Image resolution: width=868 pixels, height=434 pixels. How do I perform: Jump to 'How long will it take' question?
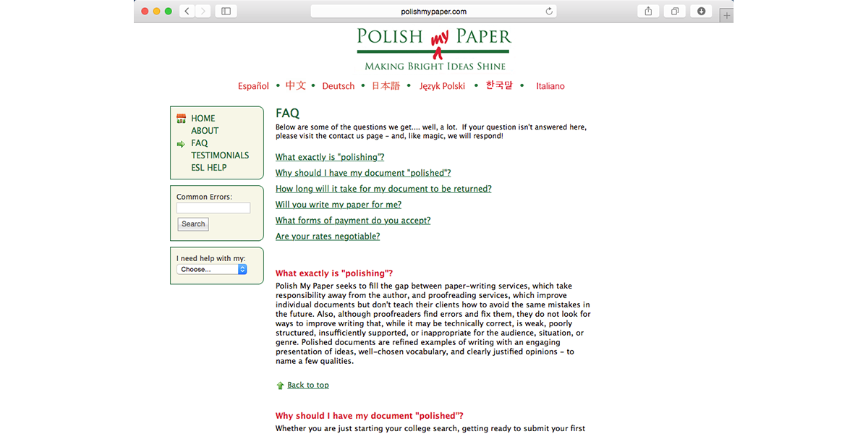point(383,189)
